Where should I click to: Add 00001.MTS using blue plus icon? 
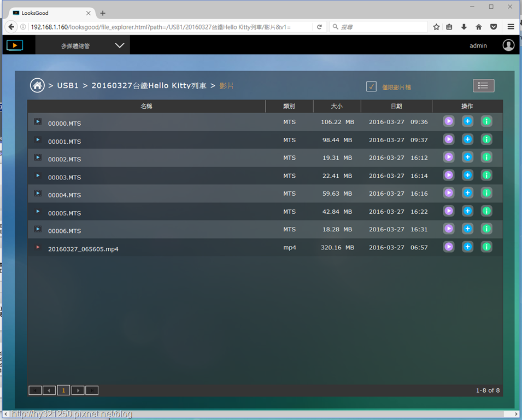pyautogui.click(x=468, y=139)
